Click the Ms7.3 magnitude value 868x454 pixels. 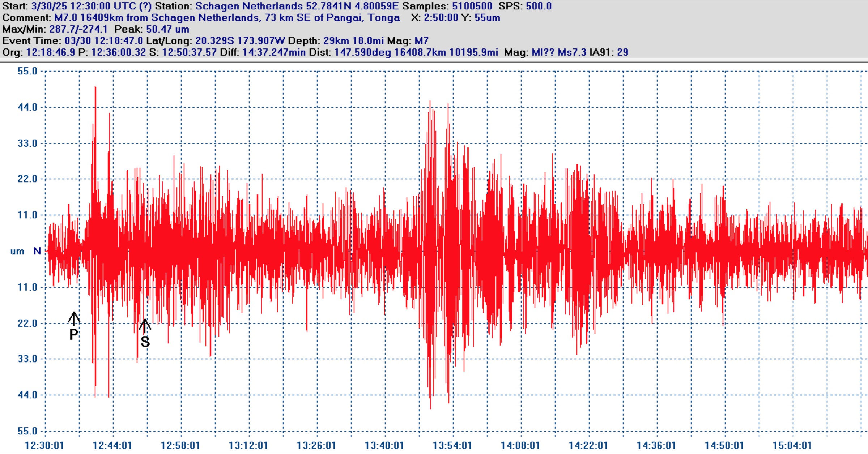click(x=572, y=52)
